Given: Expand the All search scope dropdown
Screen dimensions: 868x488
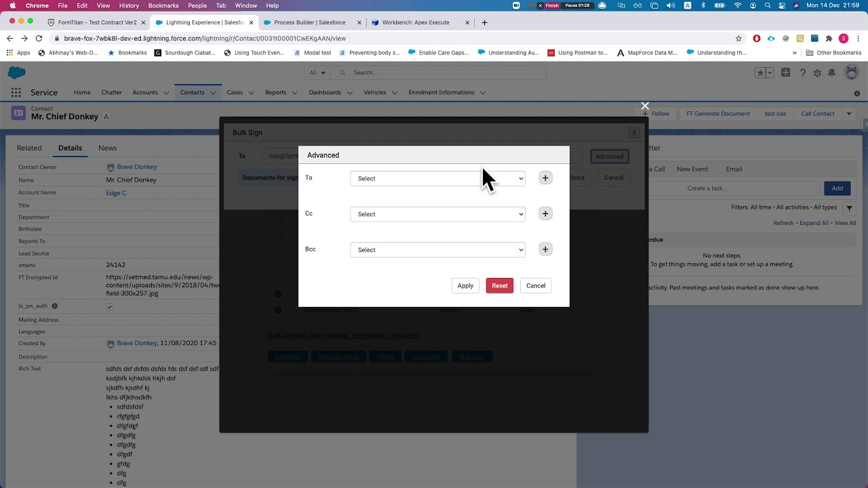Looking at the screenshot, I should tap(317, 73).
